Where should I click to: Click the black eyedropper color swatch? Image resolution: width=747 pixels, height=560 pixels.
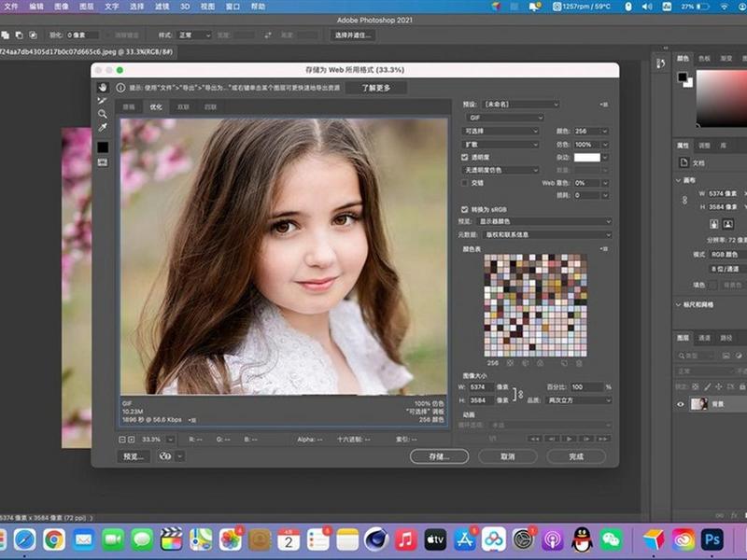click(x=103, y=147)
